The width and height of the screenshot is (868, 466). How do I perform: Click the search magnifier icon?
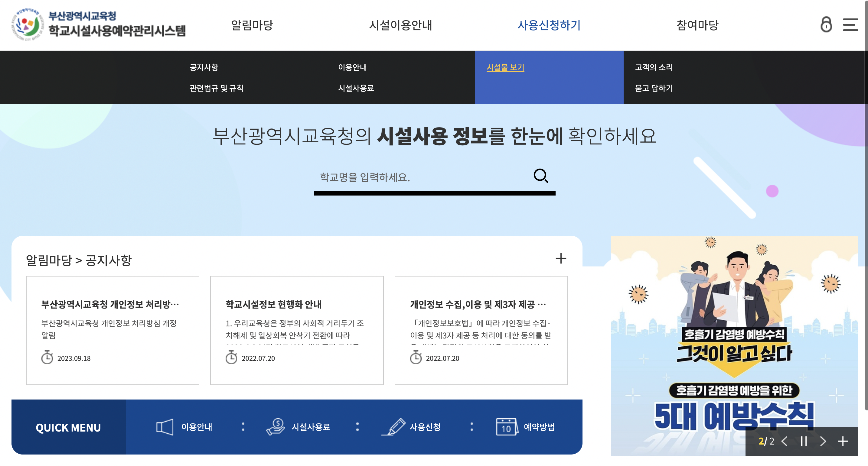(x=540, y=176)
